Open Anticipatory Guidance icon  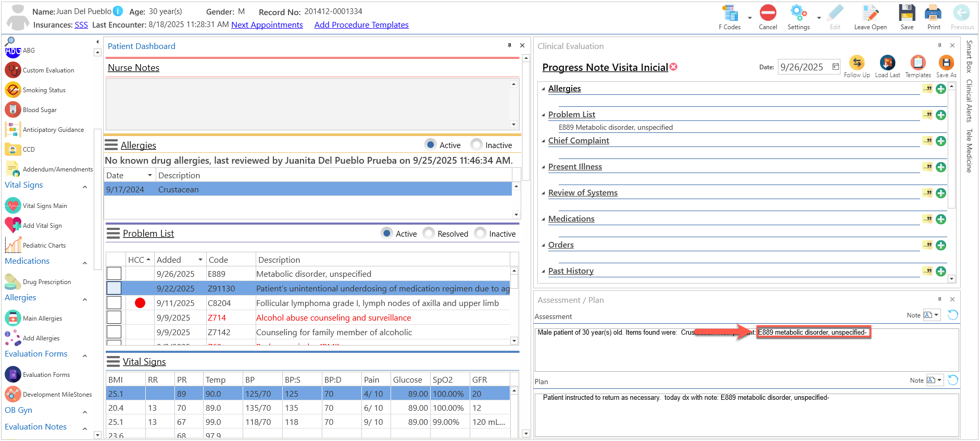pos(12,130)
